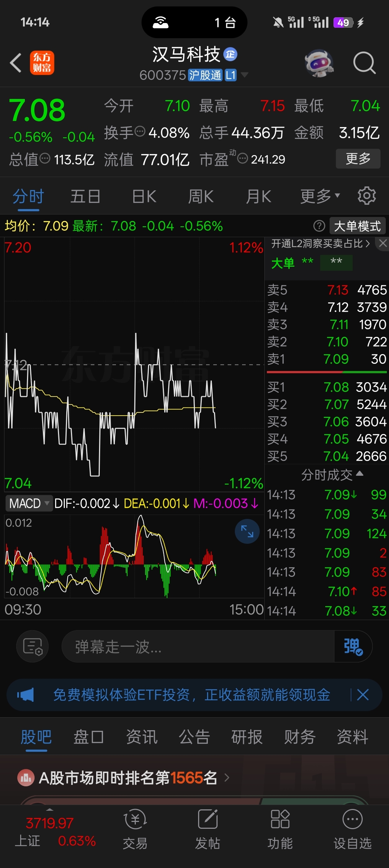Close the L2 promotion banner

point(383,243)
